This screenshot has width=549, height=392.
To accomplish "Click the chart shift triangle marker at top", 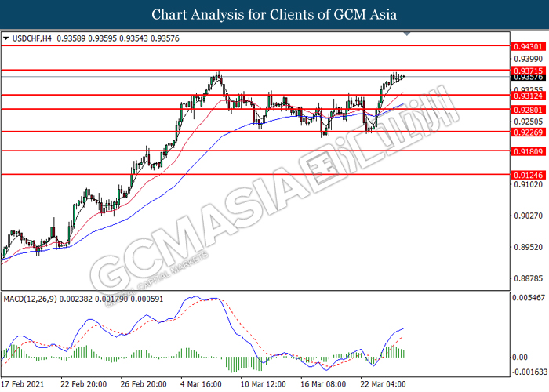I will 407,34.
